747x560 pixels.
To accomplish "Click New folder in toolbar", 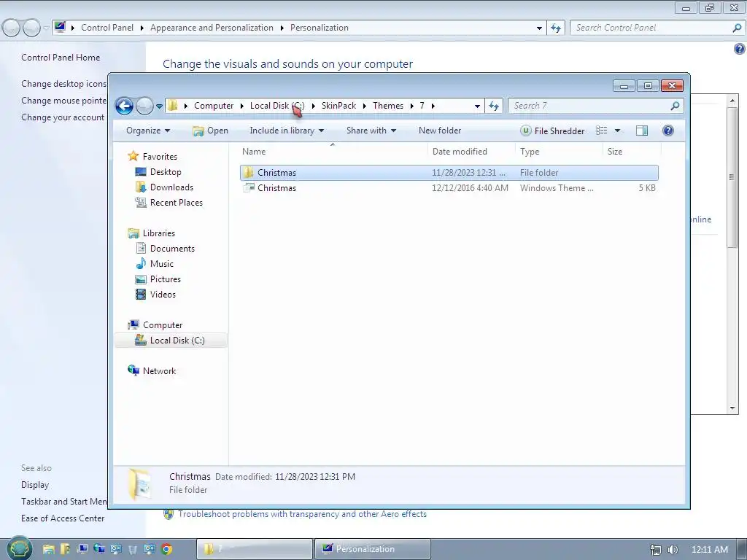I will point(440,131).
